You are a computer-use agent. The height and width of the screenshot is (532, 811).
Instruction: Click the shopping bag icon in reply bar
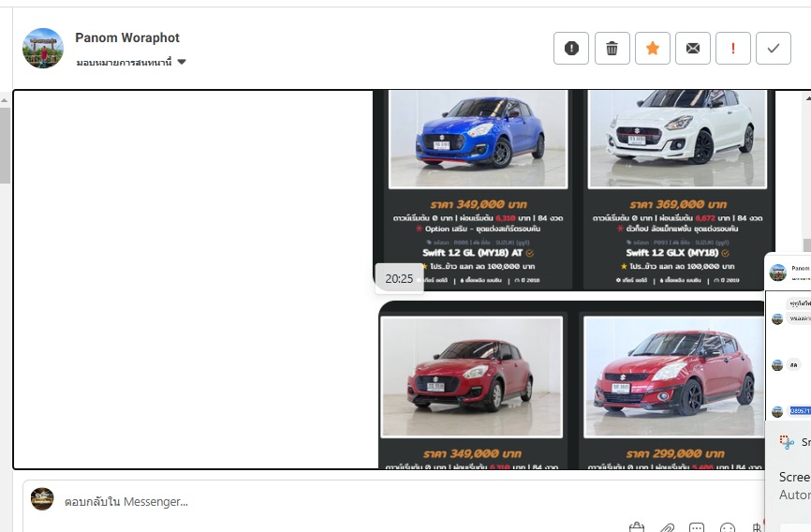637,527
